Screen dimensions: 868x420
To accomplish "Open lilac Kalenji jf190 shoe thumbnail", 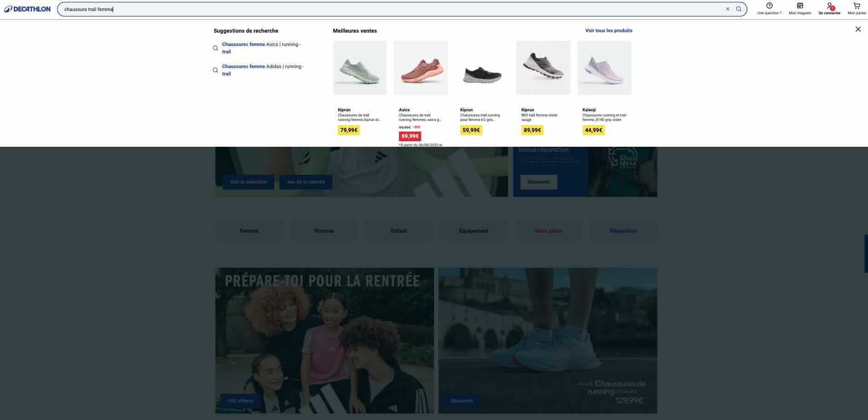I will [604, 68].
